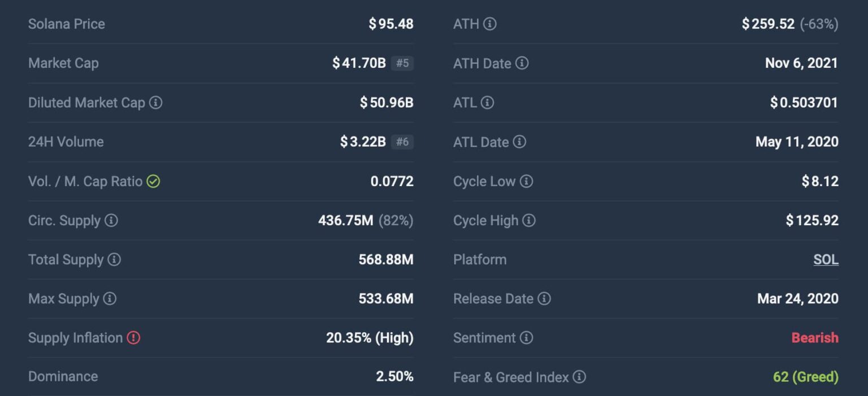Screen dimensions: 868x396
Task: Click the info icon beside Diluted Market Cap
Action: coord(155,103)
